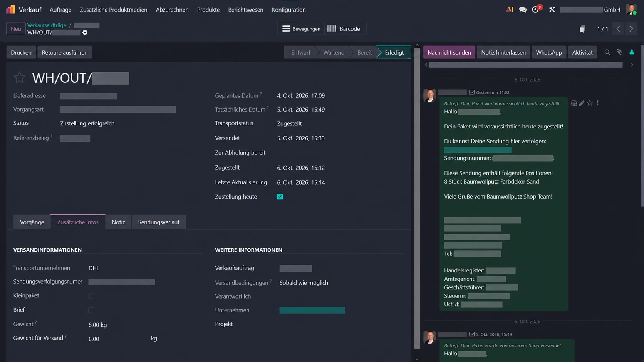This screenshot has width=644, height=362.
Task: Open the debug tools wrench icon
Action: pyautogui.click(x=552, y=10)
